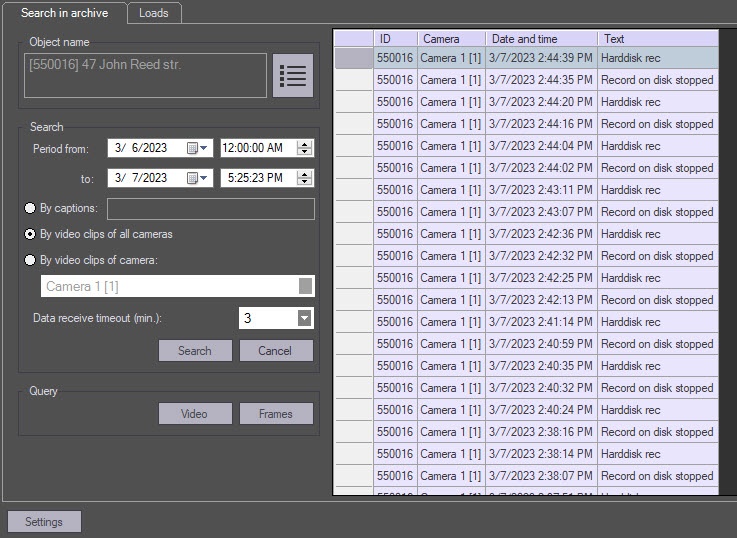Select the 3/7/2023 2:42:25 PM cell

click(x=541, y=278)
